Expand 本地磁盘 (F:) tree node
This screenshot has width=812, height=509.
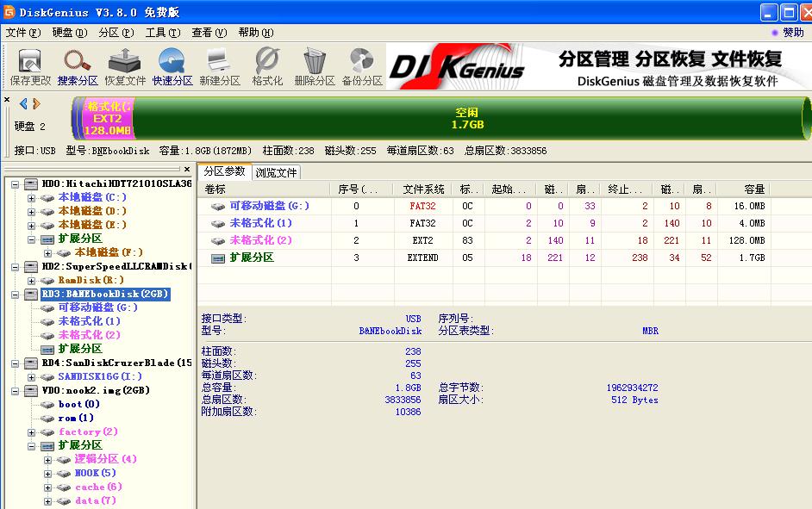[x=48, y=253]
